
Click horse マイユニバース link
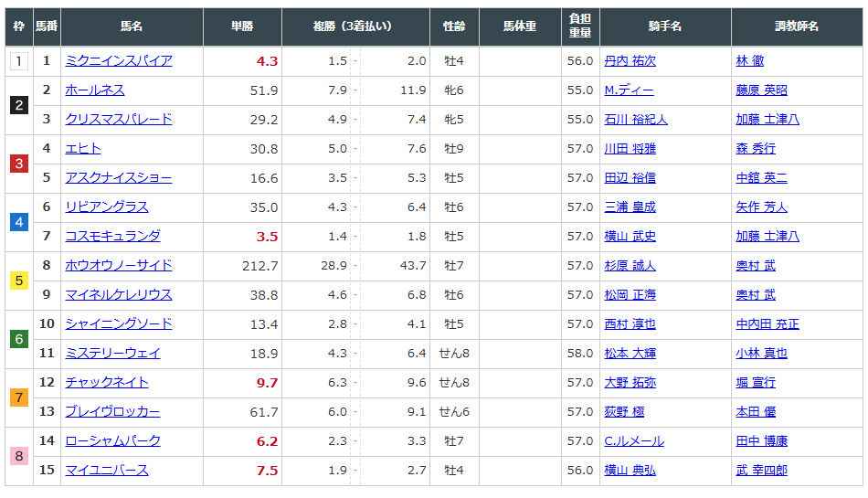[x=107, y=471]
